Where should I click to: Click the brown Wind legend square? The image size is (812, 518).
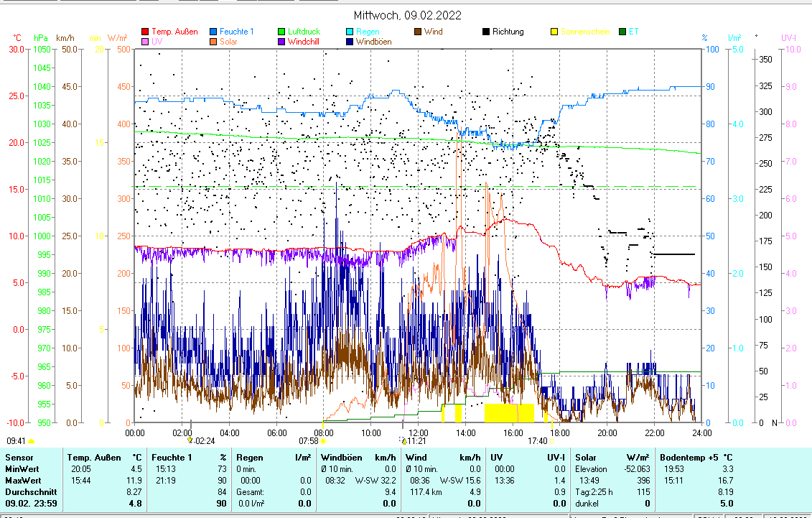(x=418, y=32)
